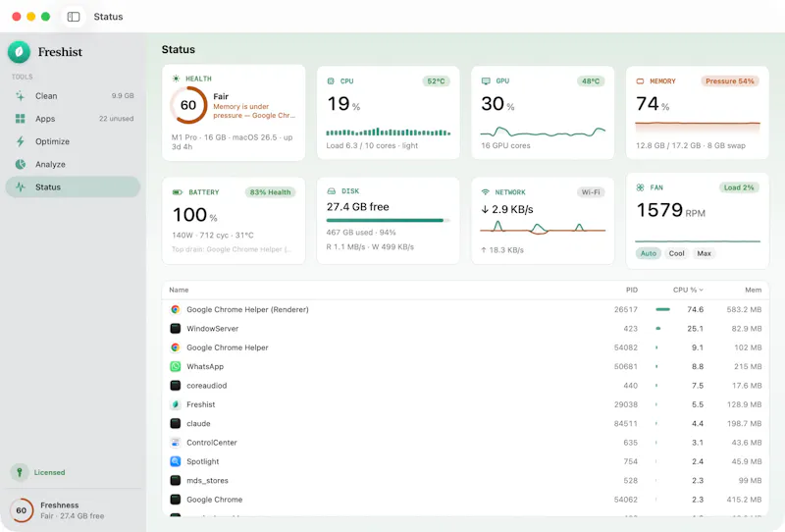This screenshot has width=785, height=532.
Task: Click the GPU monitor icon
Action: [x=486, y=81]
